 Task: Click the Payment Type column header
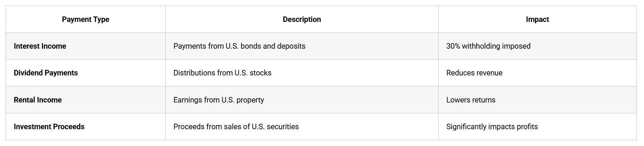pyautogui.click(x=86, y=20)
